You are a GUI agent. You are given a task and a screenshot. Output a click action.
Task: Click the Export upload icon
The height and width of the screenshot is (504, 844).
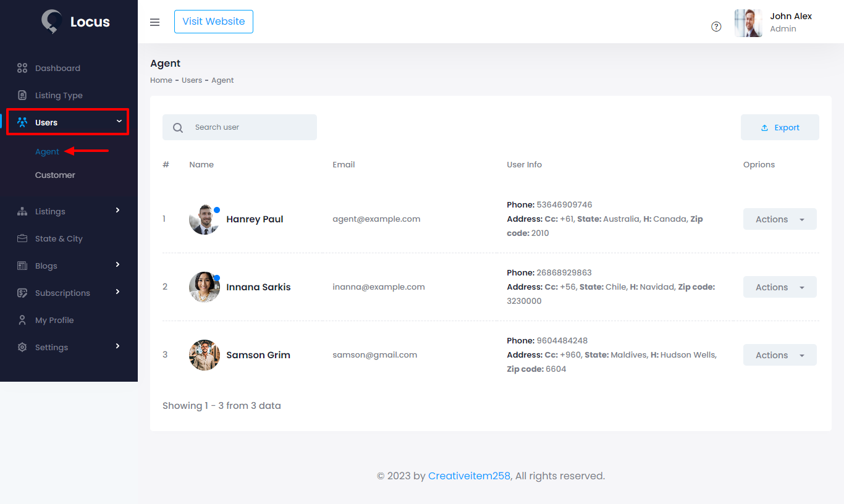pyautogui.click(x=764, y=127)
